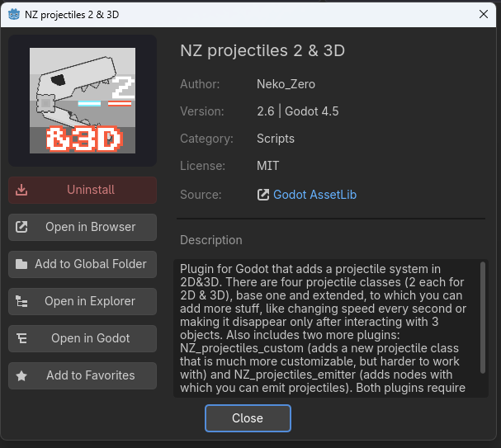Click the window title text in the title bar

pos(72,15)
